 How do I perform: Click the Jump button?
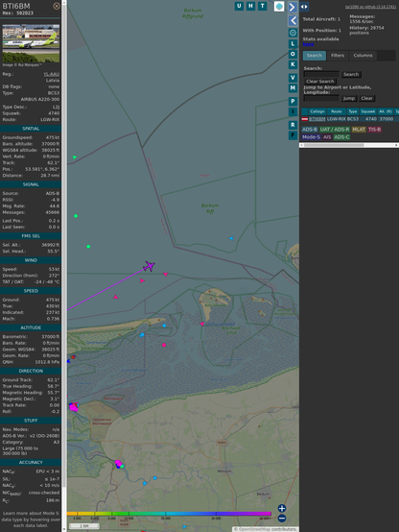(x=349, y=98)
